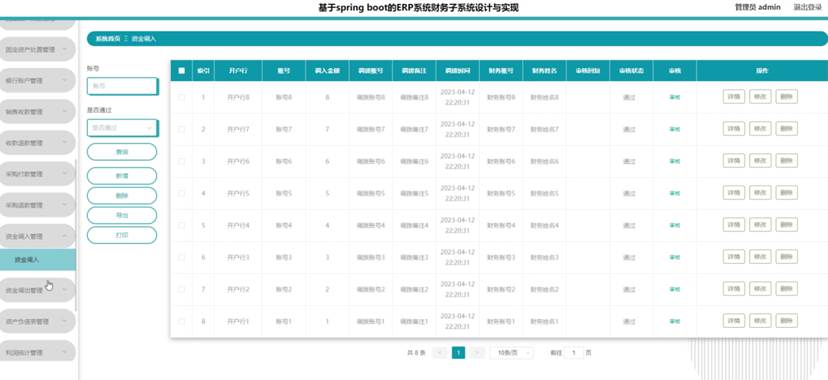The height and width of the screenshot is (380, 828).
Task: Check the checkbox for row 5 (开户行4)
Action: [x=182, y=225]
